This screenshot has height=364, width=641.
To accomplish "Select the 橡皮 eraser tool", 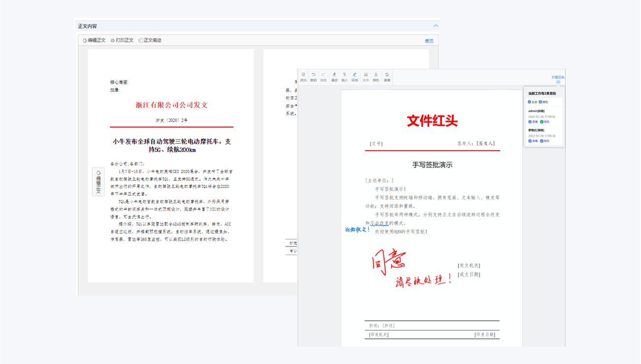I will point(334,77).
